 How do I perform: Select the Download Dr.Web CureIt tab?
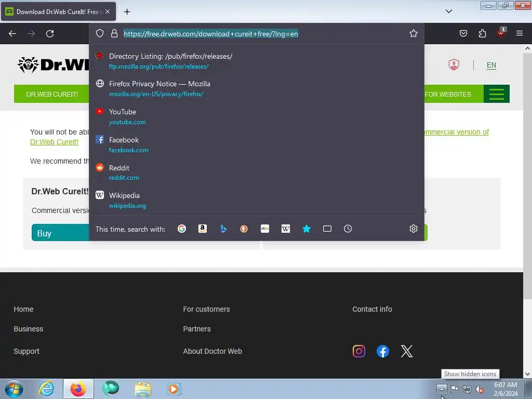58,11
